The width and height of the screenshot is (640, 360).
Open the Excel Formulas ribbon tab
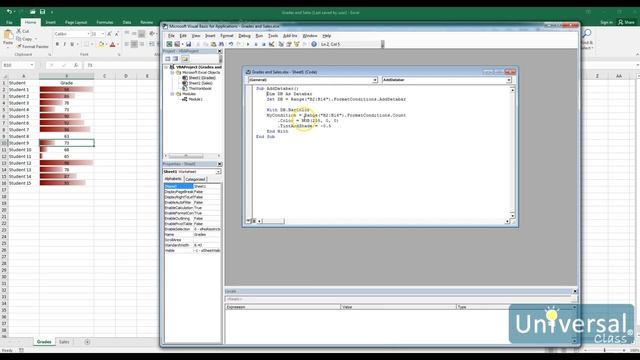coord(105,22)
